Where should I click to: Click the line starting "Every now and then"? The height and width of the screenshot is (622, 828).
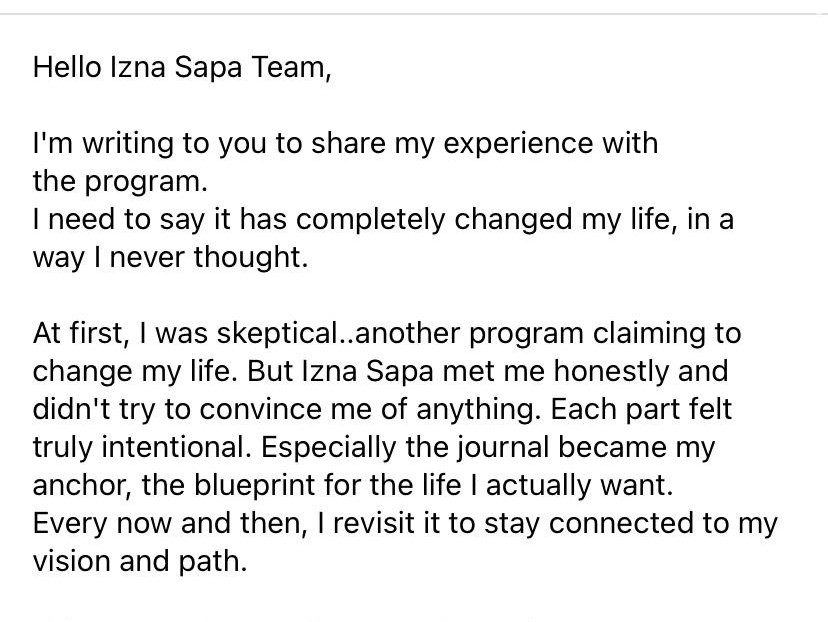pyautogui.click(x=405, y=523)
